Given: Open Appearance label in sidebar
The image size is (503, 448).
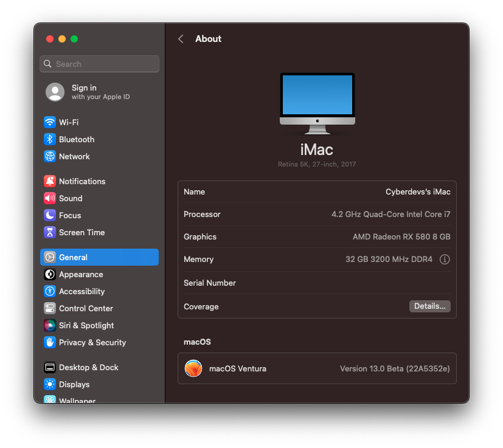Looking at the screenshot, I should pos(81,274).
